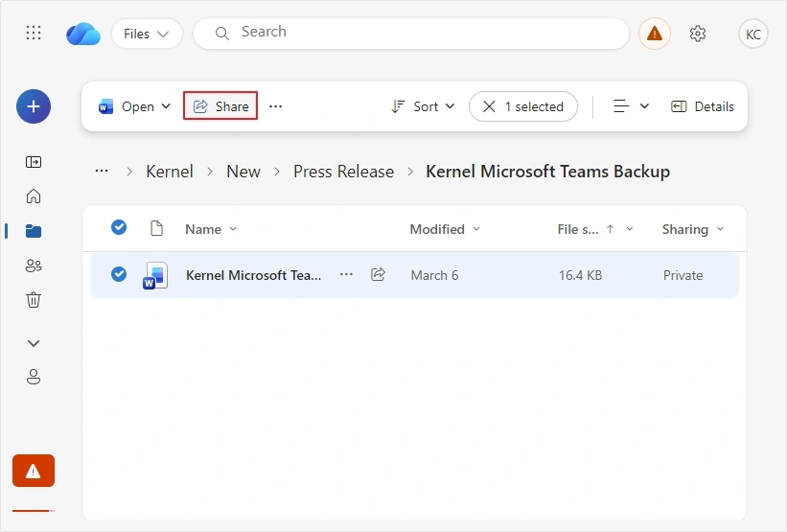Go to Home in the sidebar

coord(34,196)
